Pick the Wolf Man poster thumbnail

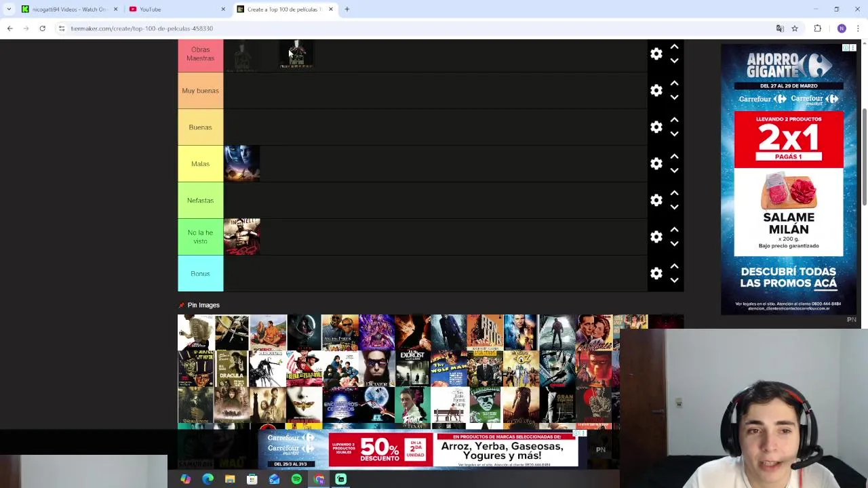(x=448, y=369)
